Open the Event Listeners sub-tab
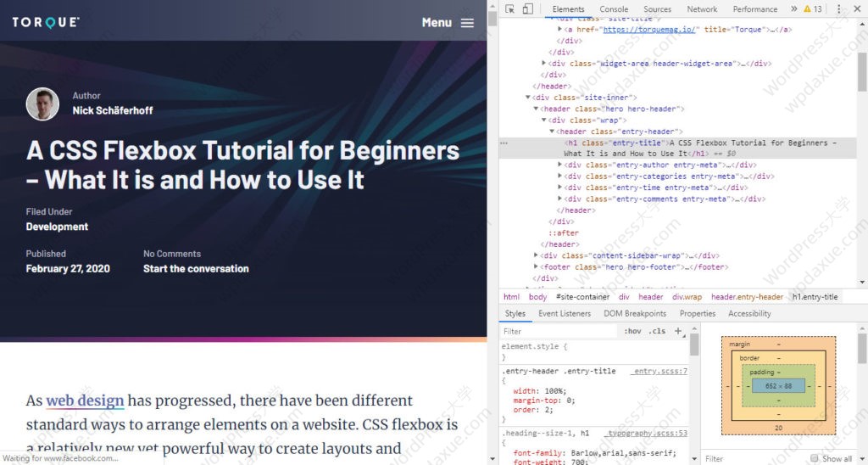The height and width of the screenshot is (465, 868). 565,314
